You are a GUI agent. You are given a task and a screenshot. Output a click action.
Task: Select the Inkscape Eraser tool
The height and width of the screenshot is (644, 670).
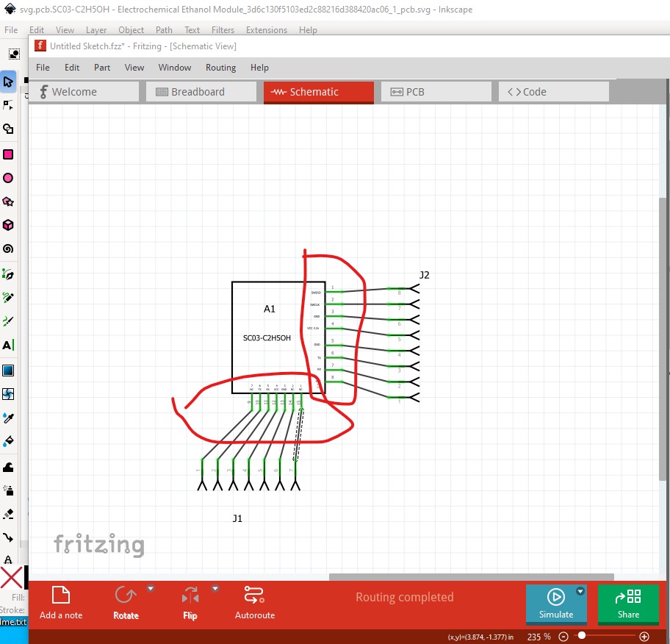(8, 514)
